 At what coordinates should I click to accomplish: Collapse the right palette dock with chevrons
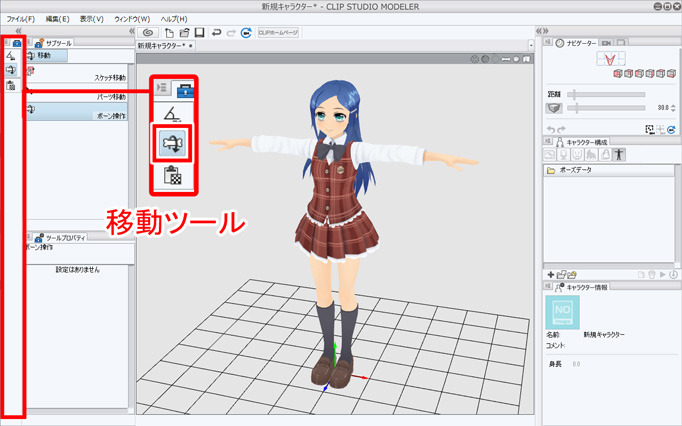point(542,31)
